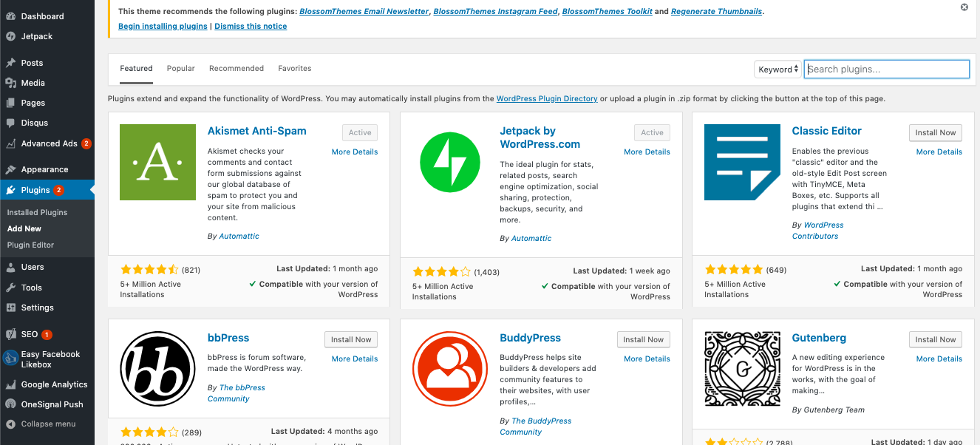Click the Easy Facebook Likebox icon

pyautogui.click(x=10, y=359)
